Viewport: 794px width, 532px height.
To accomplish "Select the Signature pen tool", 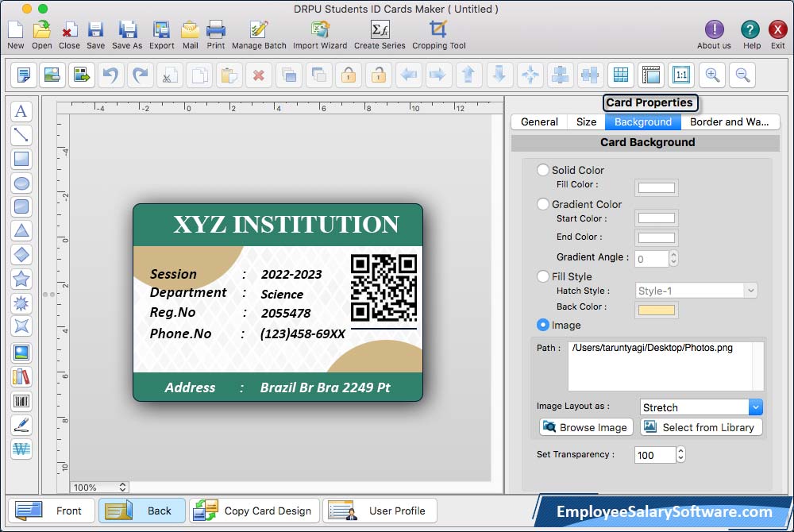I will pyautogui.click(x=21, y=425).
